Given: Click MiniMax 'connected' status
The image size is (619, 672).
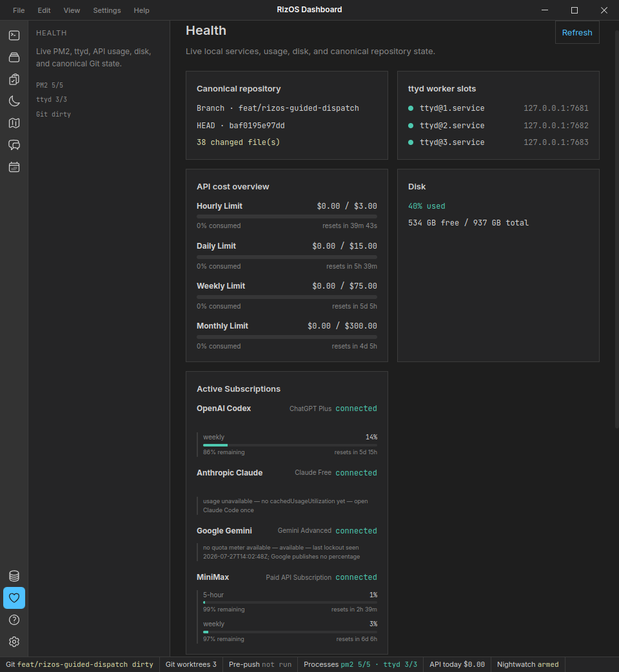Looking at the screenshot, I should (x=356, y=577).
